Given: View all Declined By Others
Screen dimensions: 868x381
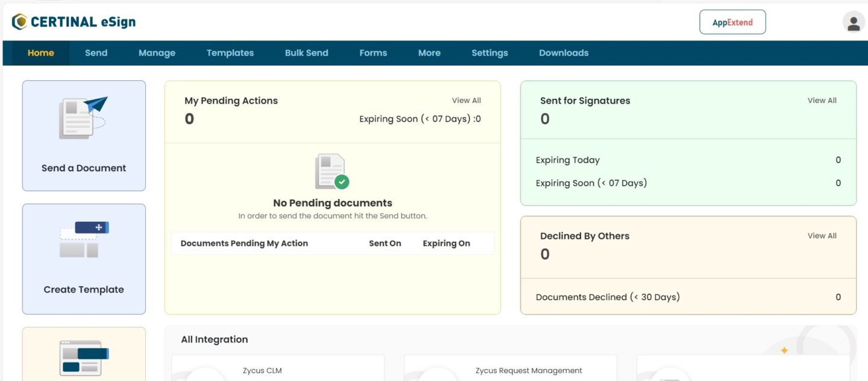Looking at the screenshot, I should pos(822,236).
